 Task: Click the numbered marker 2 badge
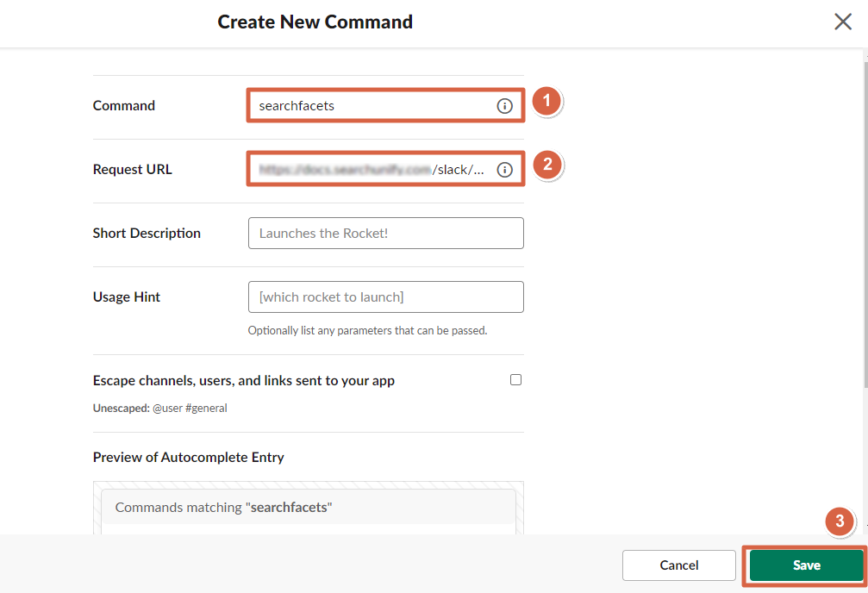point(546,165)
